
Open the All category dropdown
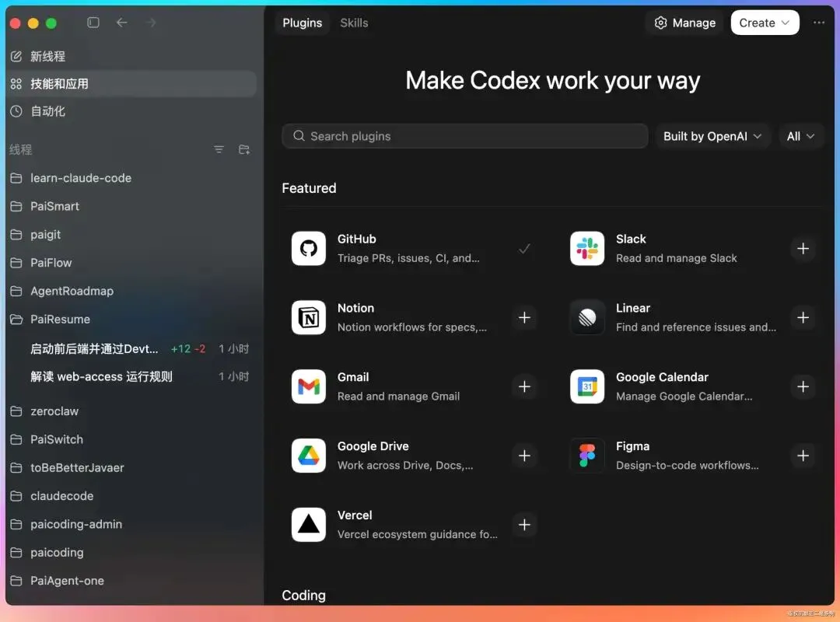(x=800, y=136)
